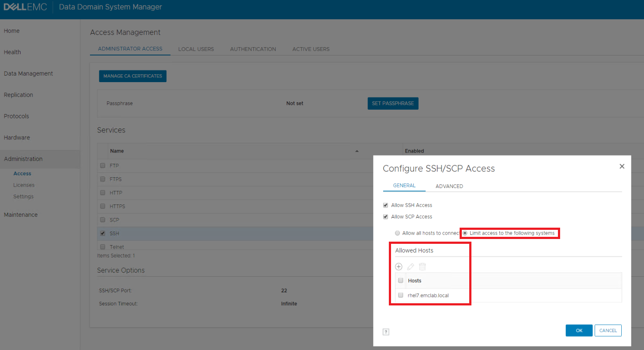This screenshot has width=644, height=350.
Task: Check the Hosts header select-all box
Action: [401, 280]
